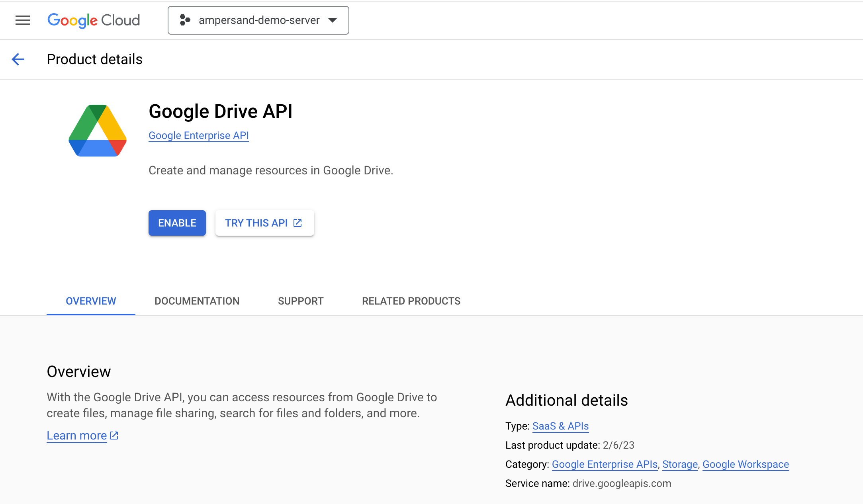Select the OVERVIEW tab

(90, 301)
